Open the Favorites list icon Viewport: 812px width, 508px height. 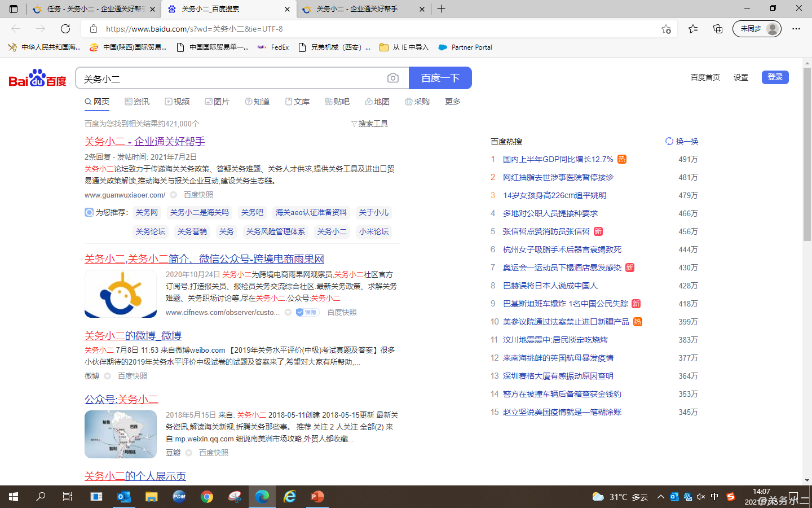[x=693, y=29]
